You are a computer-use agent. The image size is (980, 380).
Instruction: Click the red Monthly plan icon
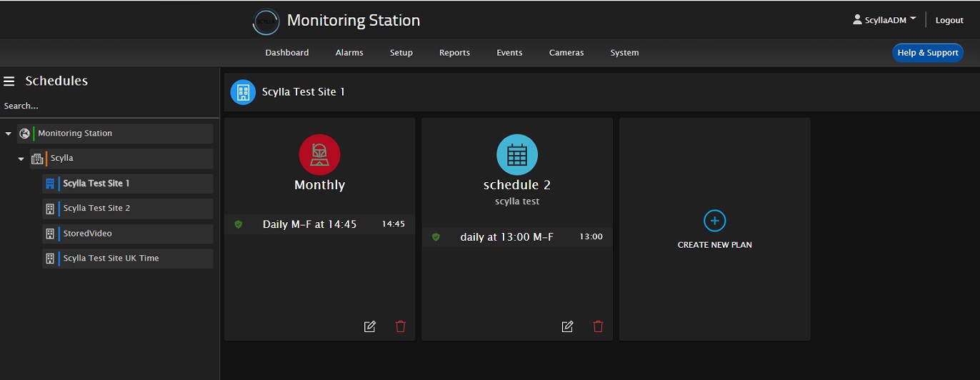pyautogui.click(x=319, y=155)
